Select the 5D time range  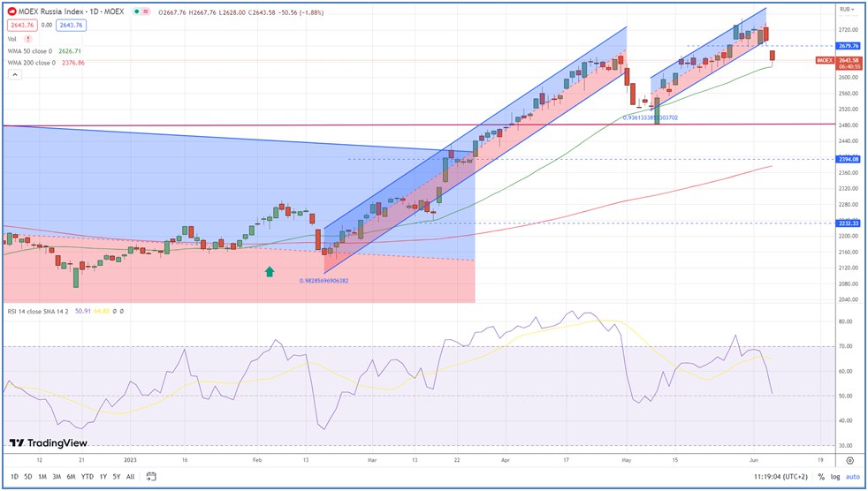click(28, 477)
